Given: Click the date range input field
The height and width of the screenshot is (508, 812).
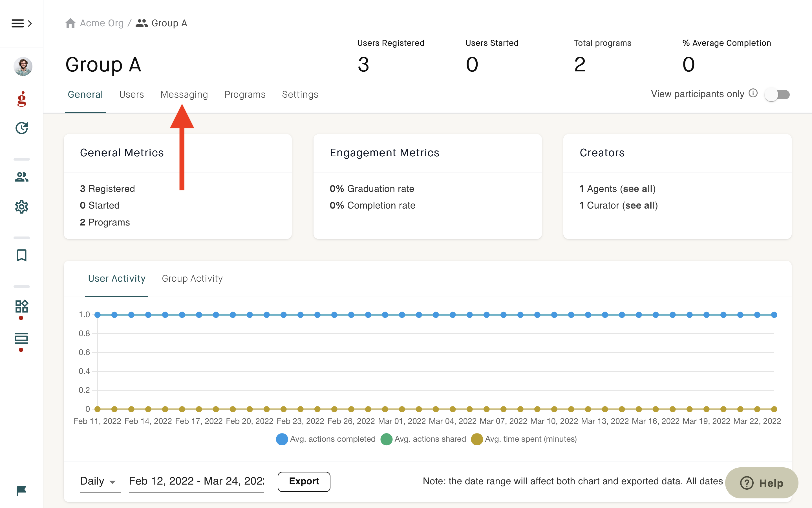Looking at the screenshot, I should click(196, 481).
